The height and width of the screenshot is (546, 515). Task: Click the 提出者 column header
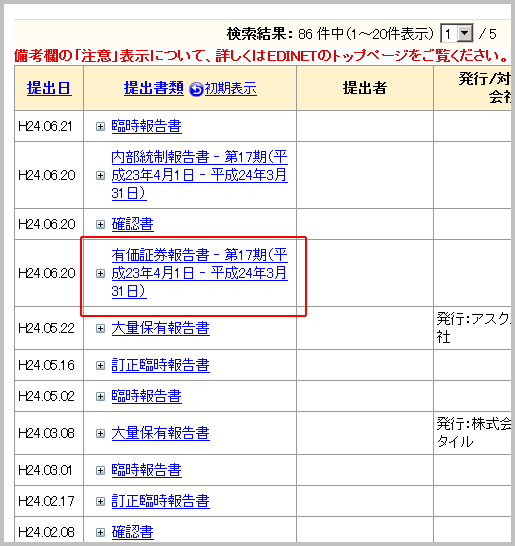pyautogui.click(x=365, y=88)
